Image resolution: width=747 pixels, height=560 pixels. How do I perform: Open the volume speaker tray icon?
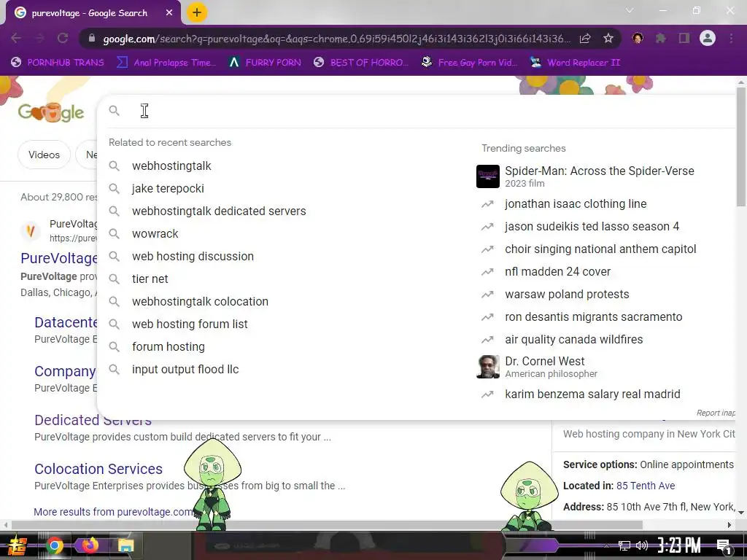coord(642,545)
